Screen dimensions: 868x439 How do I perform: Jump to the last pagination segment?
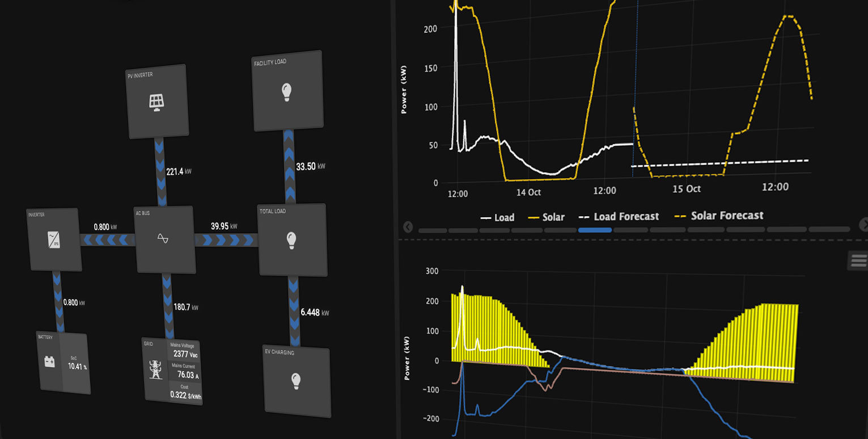pos(829,229)
